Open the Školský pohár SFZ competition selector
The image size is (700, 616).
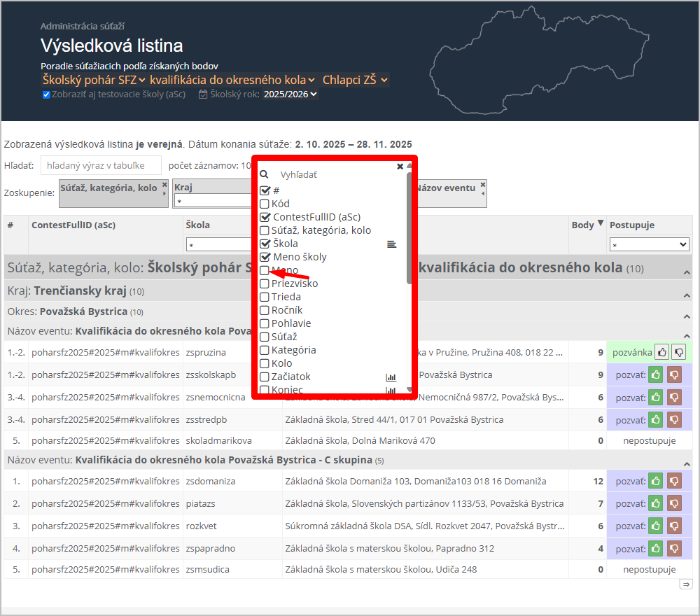[94, 80]
